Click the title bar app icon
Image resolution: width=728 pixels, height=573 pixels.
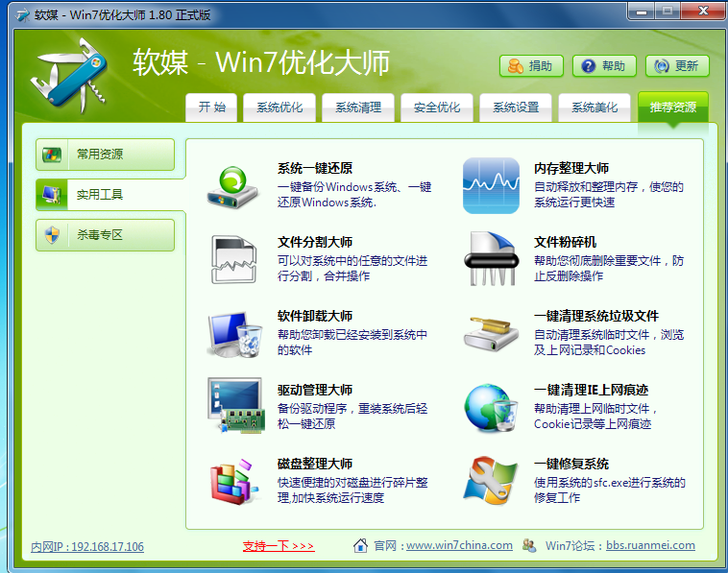point(23,14)
